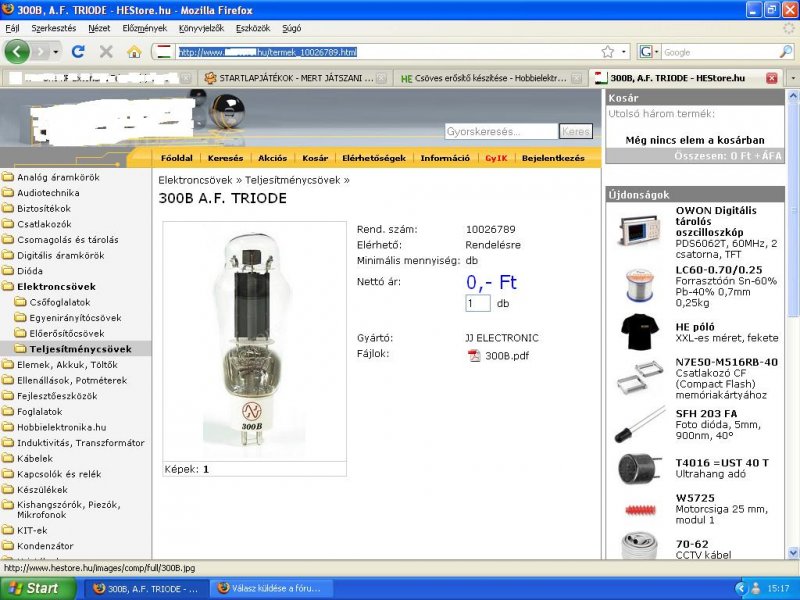This screenshot has width=800, height=600.
Task: Select Csőfoglalatok subcategory
Action: coord(60,302)
